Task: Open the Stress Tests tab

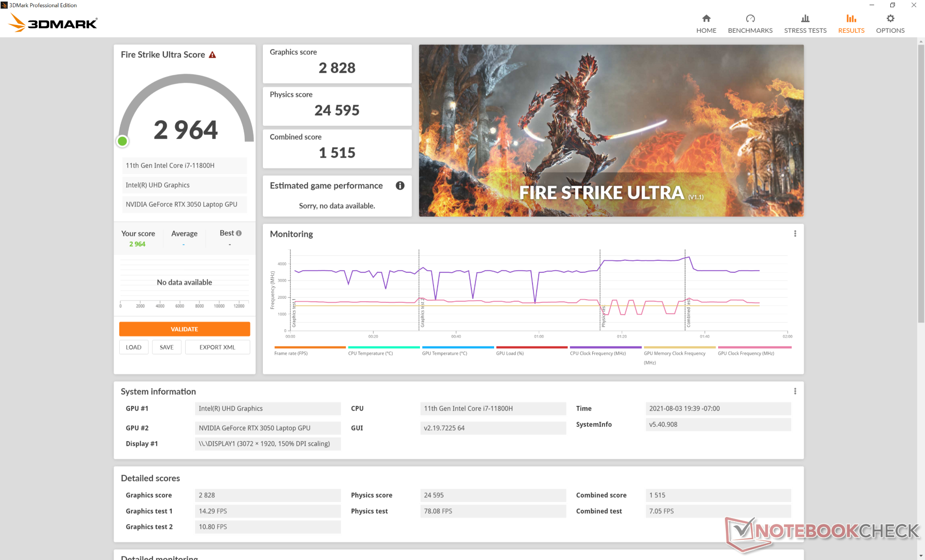Action: (805, 24)
